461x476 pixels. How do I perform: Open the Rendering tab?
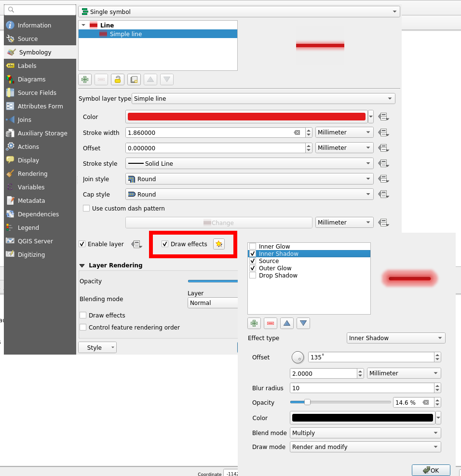(40, 173)
